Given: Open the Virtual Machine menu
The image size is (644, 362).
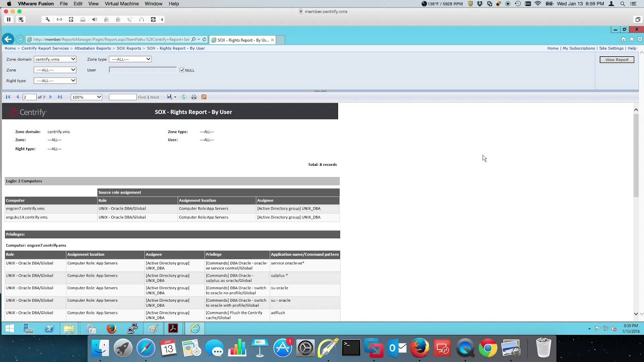Looking at the screenshot, I should tap(122, 4).
